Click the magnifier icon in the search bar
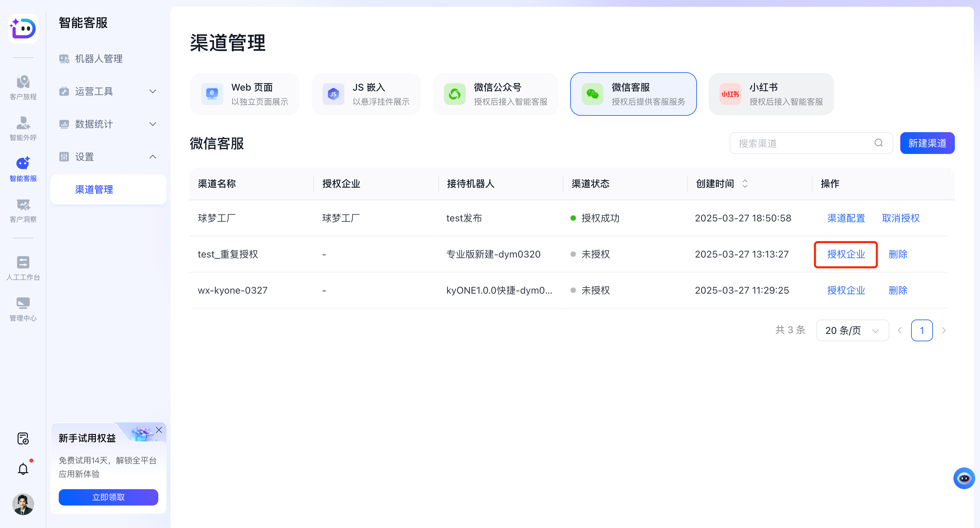The image size is (980, 528). (878, 143)
